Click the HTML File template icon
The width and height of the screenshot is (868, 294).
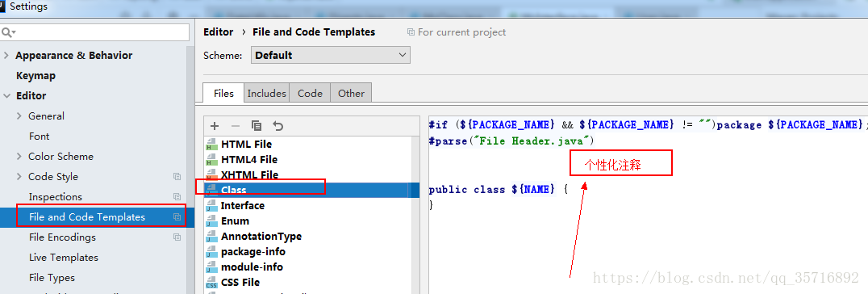(211, 145)
